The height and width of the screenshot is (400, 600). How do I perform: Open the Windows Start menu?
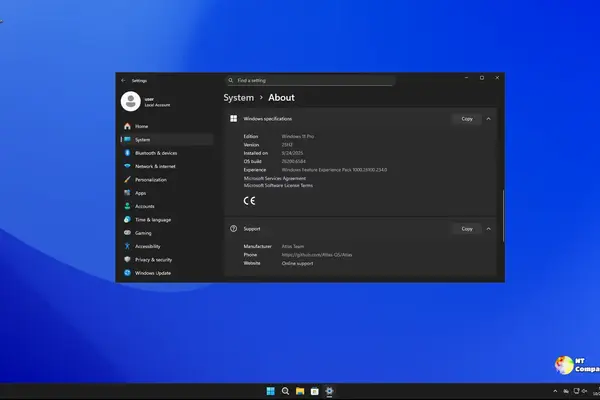point(267,391)
